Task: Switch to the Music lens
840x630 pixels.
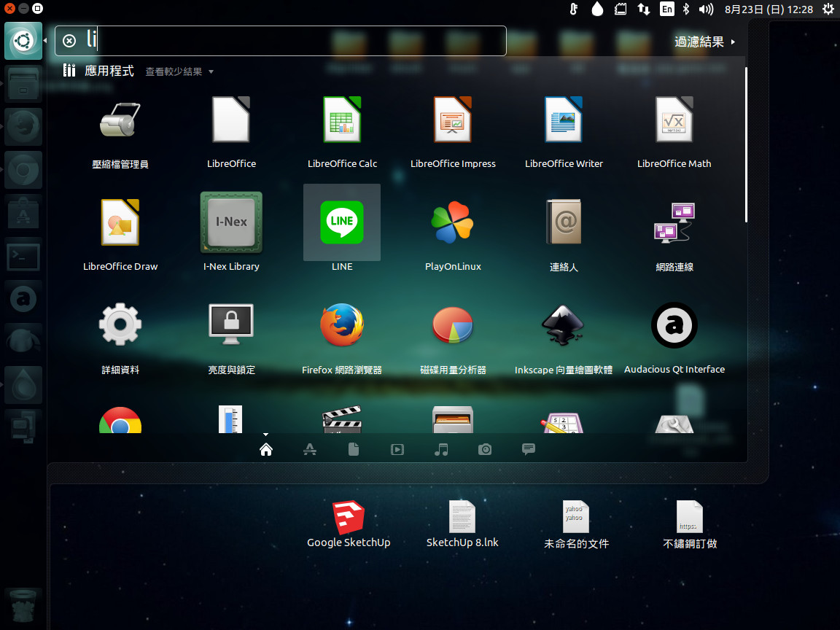Action: (x=441, y=449)
